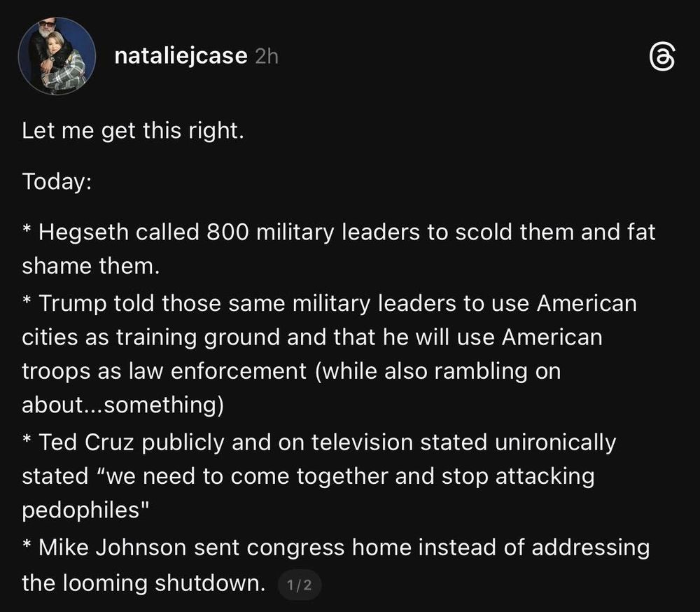Click the Threads logo icon

pyautogui.click(x=662, y=57)
